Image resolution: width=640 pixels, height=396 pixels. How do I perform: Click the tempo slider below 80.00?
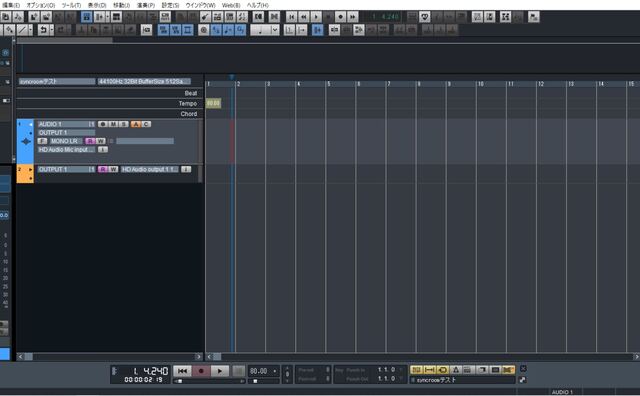(264, 381)
